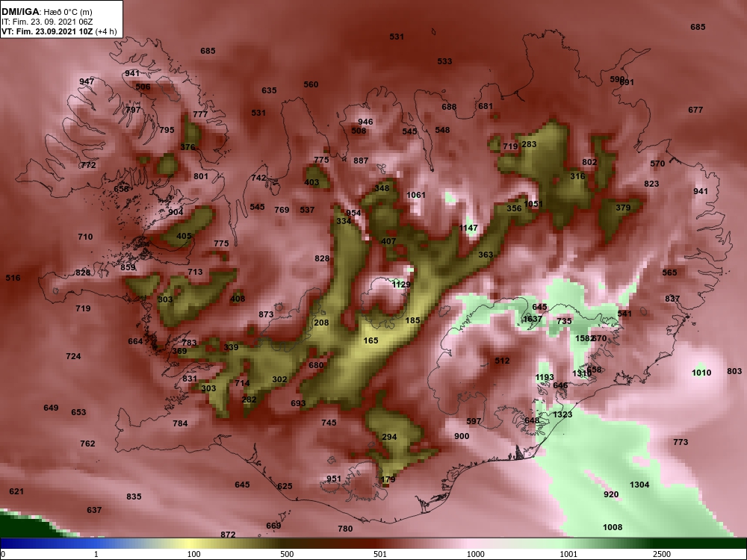This screenshot has height=560, width=747.
Task: Select the map value '506'
Action: tap(143, 87)
